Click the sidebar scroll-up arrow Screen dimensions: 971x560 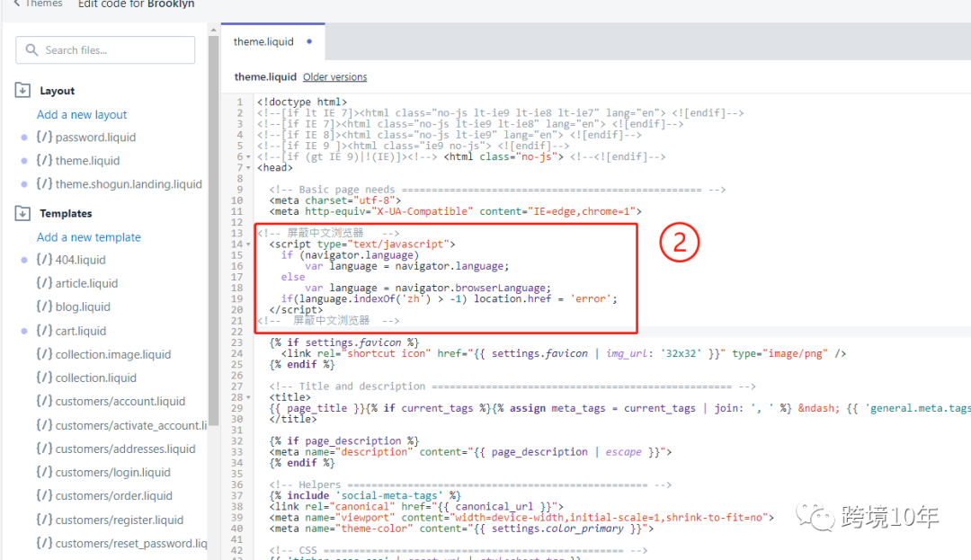(x=214, y=30)
